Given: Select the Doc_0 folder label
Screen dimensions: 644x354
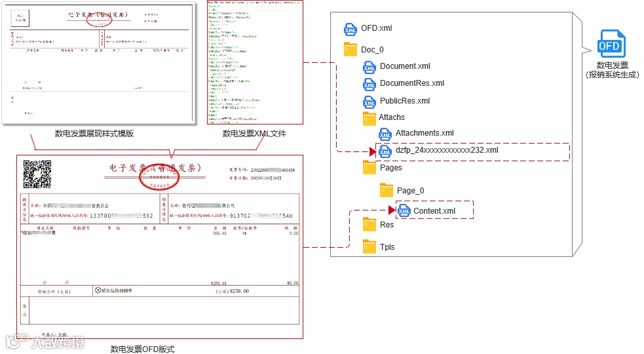Looking at the screenshot, I should pos(372,50).
